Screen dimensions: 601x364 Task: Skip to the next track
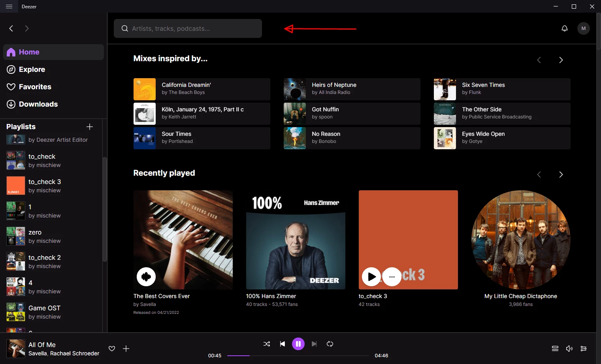(x=314, y=344)
